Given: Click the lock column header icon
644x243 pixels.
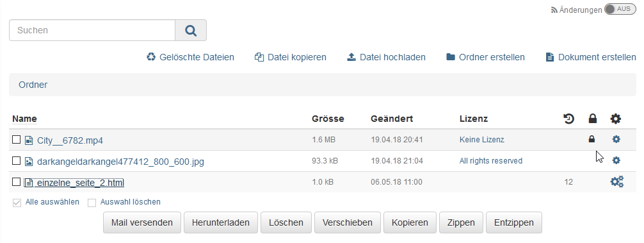Looking at the screenshot, I should (x=592, y=119).
